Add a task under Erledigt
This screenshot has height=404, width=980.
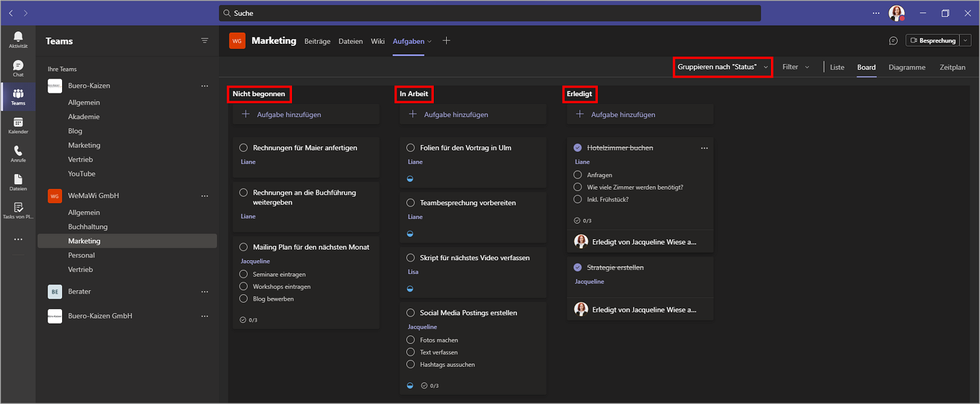click(x=640, y=114)
